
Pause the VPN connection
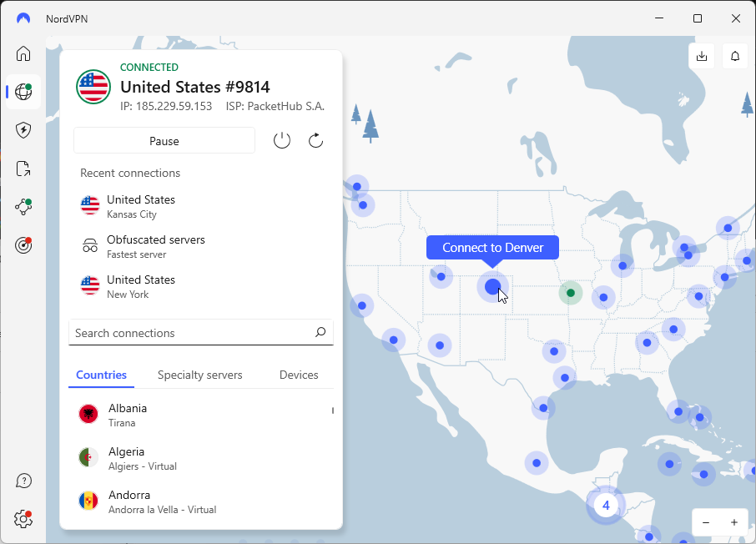pyautogui.click(x=164, y=141)
